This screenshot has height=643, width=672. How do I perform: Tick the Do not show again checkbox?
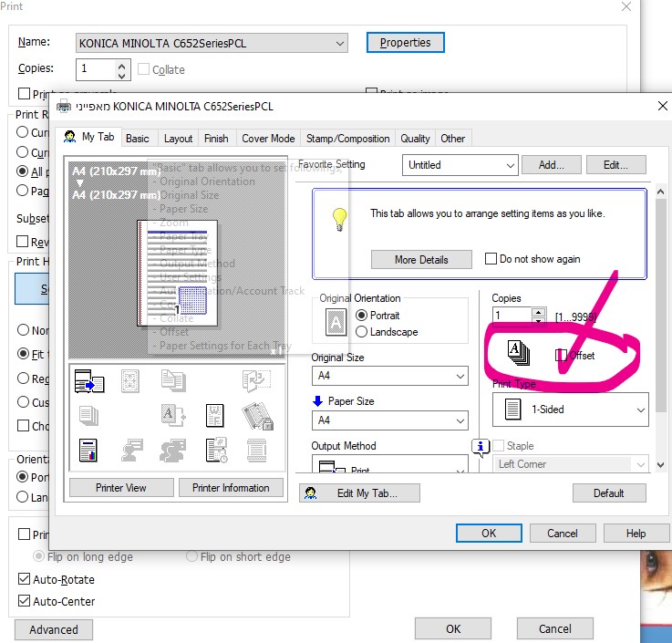click(491, 258)
